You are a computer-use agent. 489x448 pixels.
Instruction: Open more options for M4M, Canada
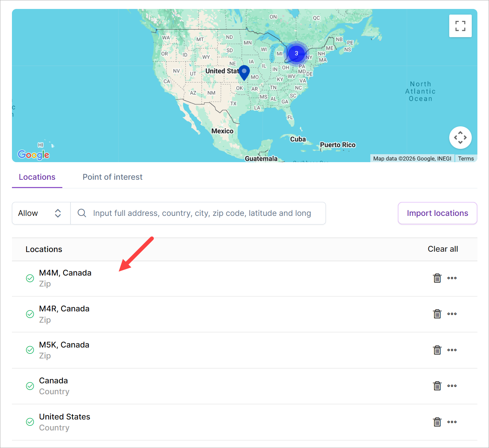pos(452,278)
